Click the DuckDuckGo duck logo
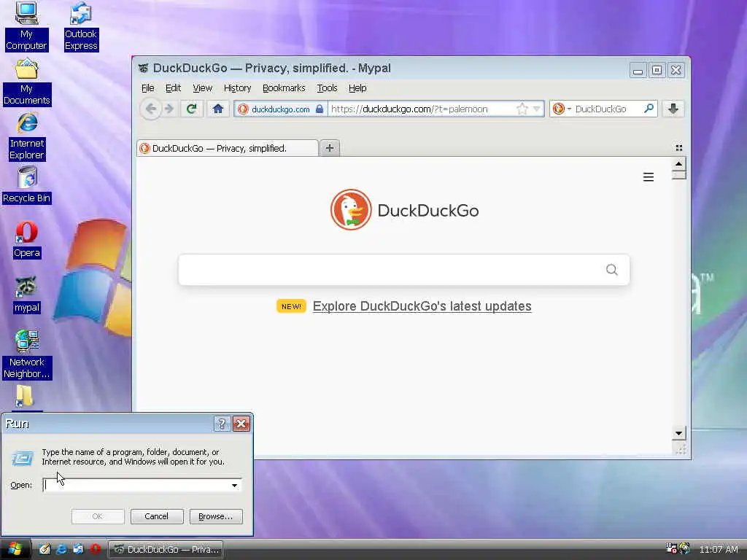This screenshot has height=560, width=747. coord(351,209)
